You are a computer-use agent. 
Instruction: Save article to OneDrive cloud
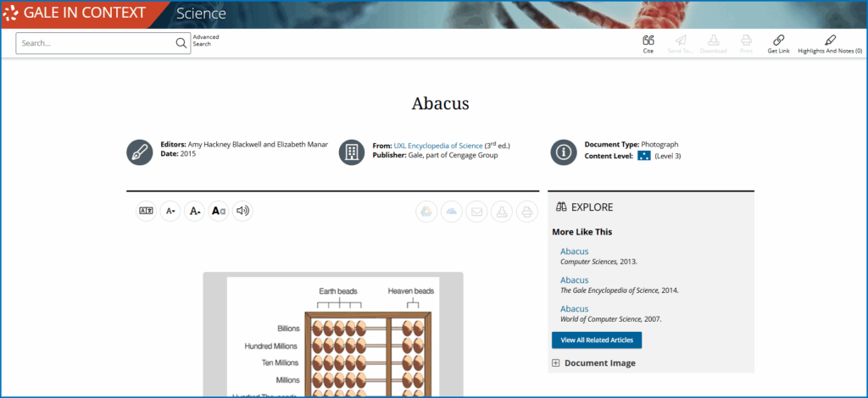pos(452,212)
